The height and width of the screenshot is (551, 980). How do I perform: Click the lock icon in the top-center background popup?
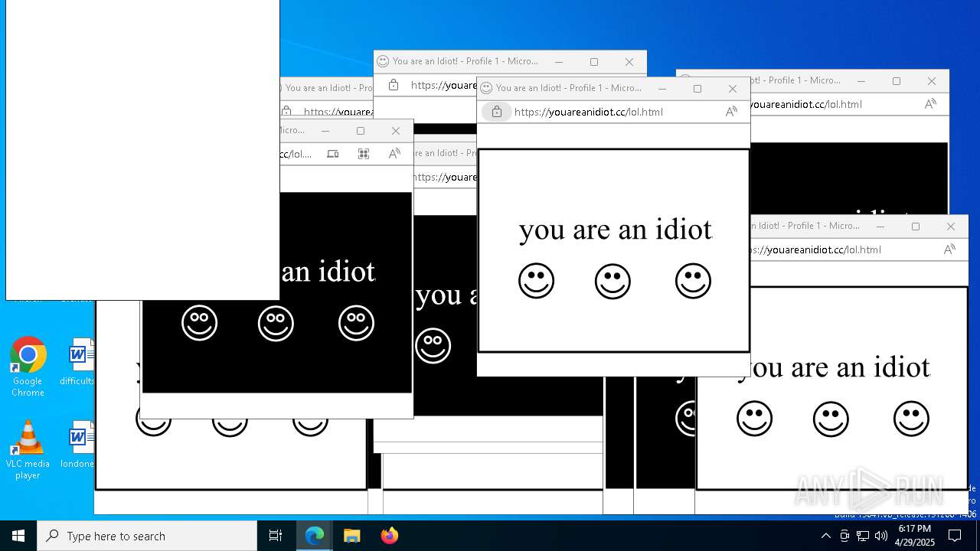click(x=394, y=85)
